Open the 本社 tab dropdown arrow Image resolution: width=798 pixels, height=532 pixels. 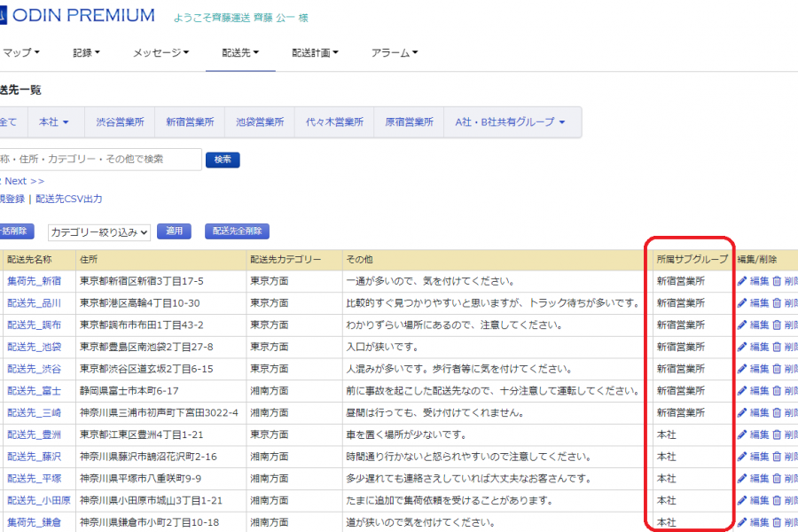67,121
